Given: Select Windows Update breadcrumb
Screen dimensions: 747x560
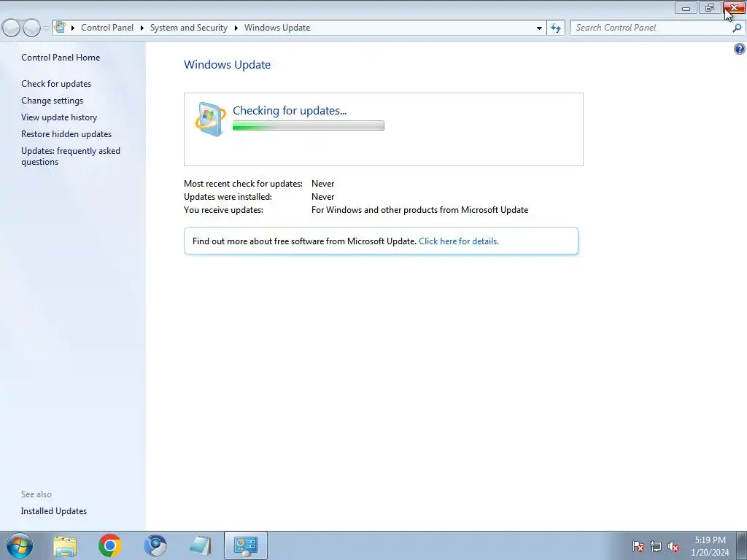Looking at the screenshot, I should click(277, 28).
